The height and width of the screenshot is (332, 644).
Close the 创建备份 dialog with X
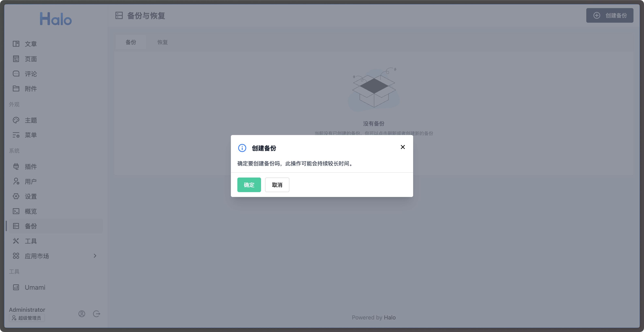[x=403, y=147]
